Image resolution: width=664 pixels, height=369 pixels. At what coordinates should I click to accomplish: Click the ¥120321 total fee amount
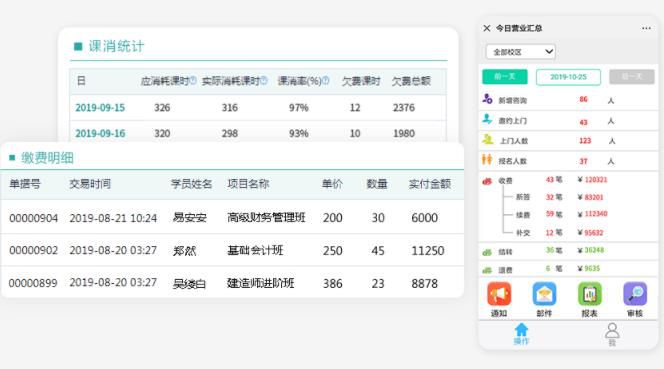tap(592, 180)
